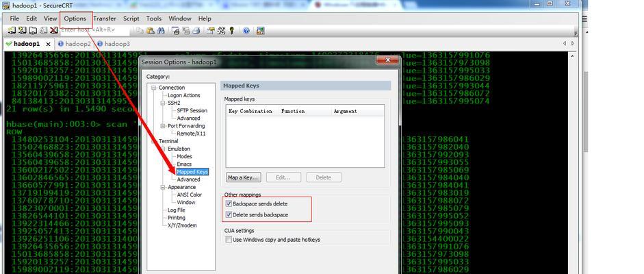Screen dimensions: 644x274
Task: Click the tab scroll right arrow
Action: click(x=573, y=43)
